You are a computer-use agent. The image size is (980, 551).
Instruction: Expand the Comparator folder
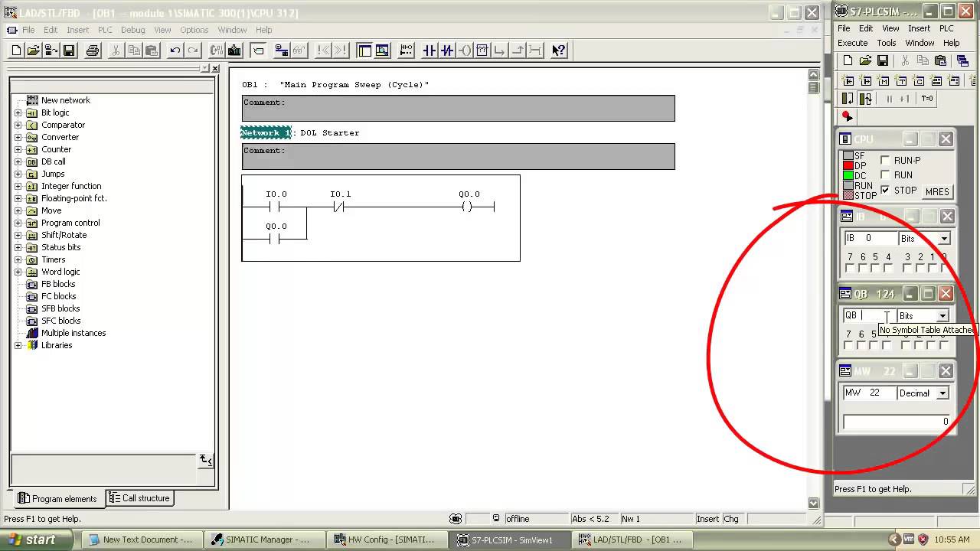[x=18, y=125]
